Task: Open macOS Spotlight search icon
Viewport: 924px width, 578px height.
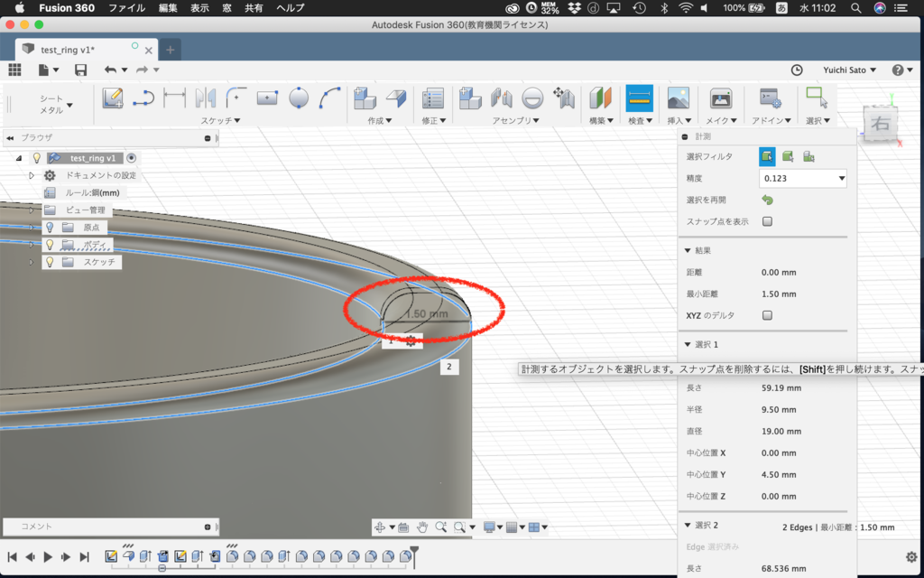Action: (x=856, y=7)
